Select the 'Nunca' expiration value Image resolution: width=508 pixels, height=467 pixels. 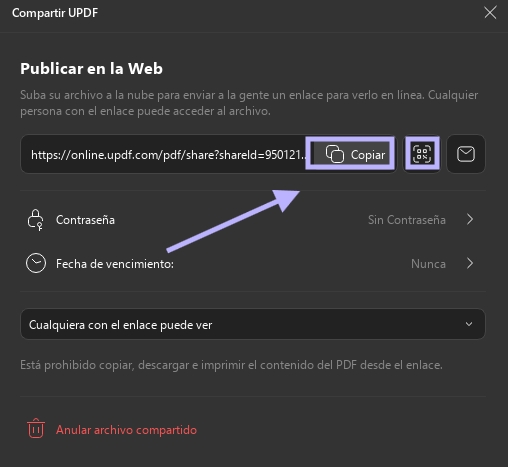coord(428,264)
